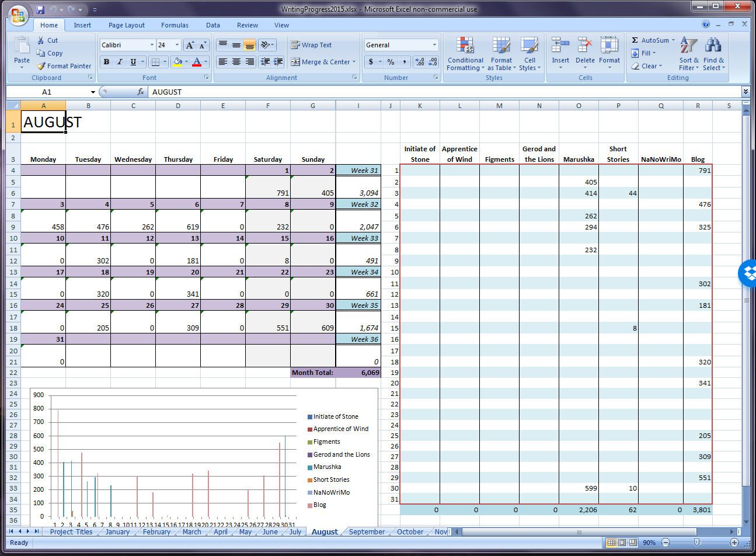Enable Wrap Text for cell

pyautogui.click(x=311, y=45)
